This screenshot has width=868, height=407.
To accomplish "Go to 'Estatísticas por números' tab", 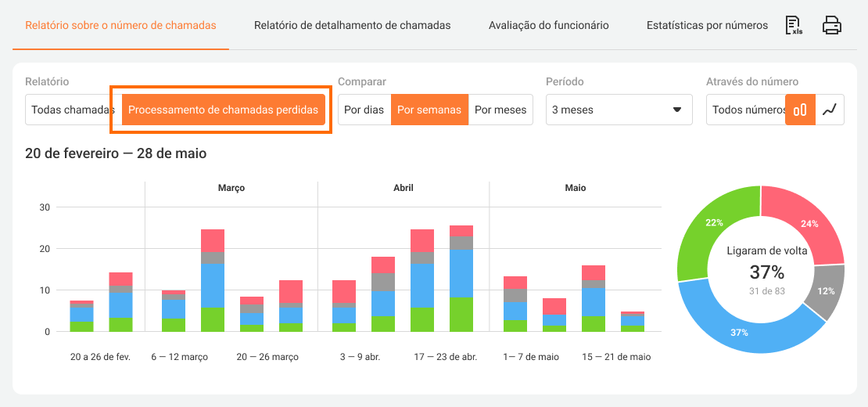I will pyautogui.click(x=707, y=25).
